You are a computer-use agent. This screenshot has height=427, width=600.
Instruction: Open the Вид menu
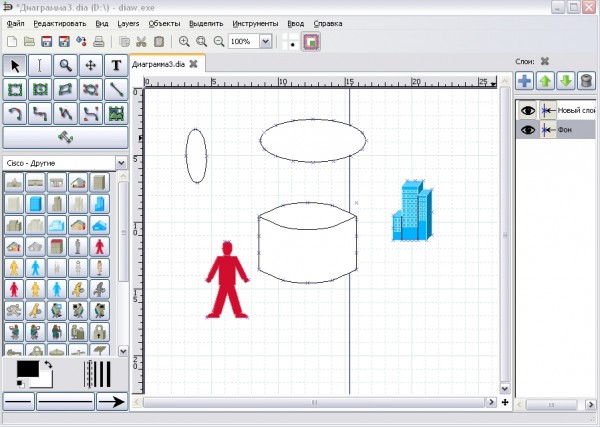tap(102, 24)
